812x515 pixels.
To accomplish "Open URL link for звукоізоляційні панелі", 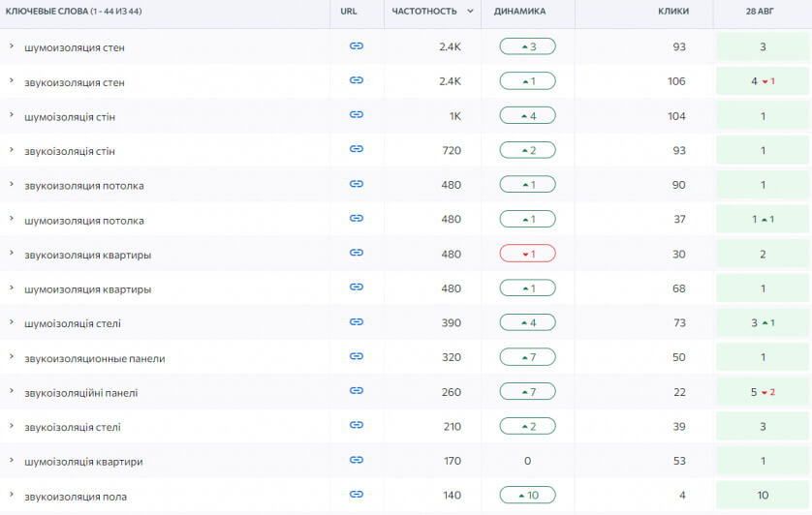I will coord(357,391).
